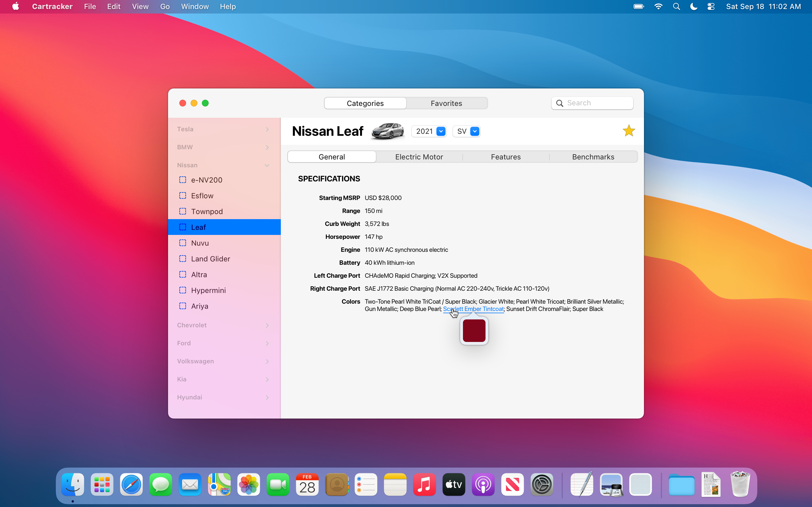Select the Categories segment
812x507 pixels.
(x=365, y=103)
